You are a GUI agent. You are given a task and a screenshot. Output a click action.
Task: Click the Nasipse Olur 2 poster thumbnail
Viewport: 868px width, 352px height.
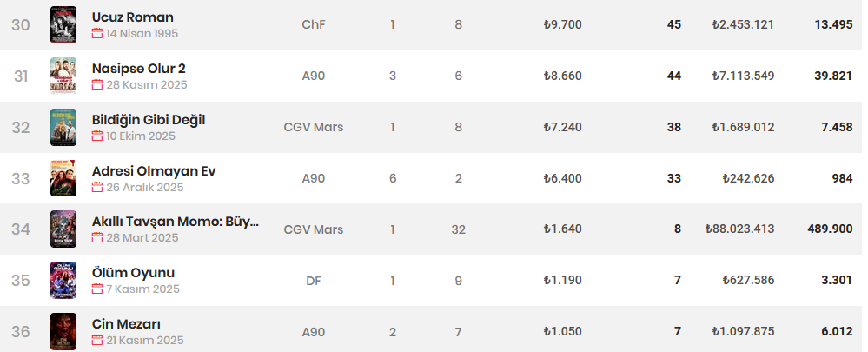click(63, 76)
